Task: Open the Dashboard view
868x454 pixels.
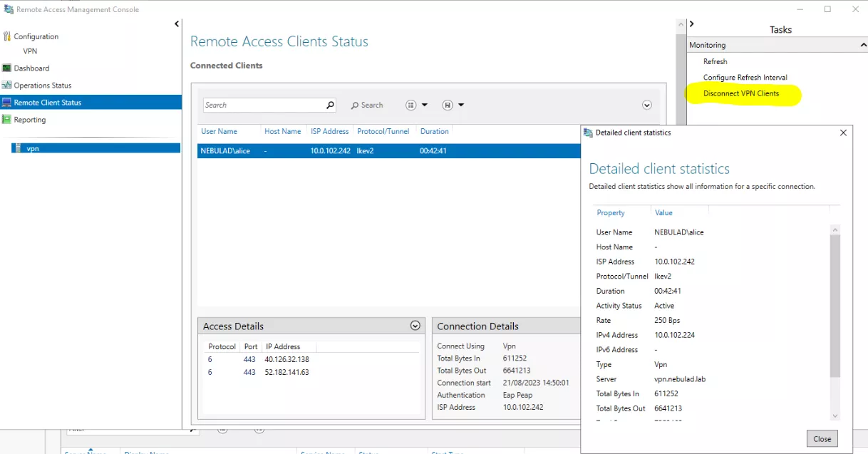Action: click(x=31, y=68)
